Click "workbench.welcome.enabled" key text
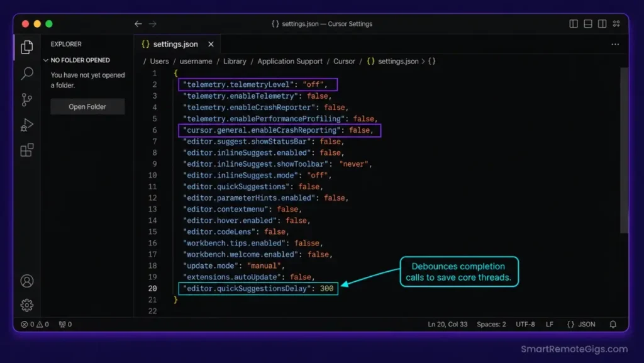Viewport: 644px width, 363px height. (x=241, y=255)
